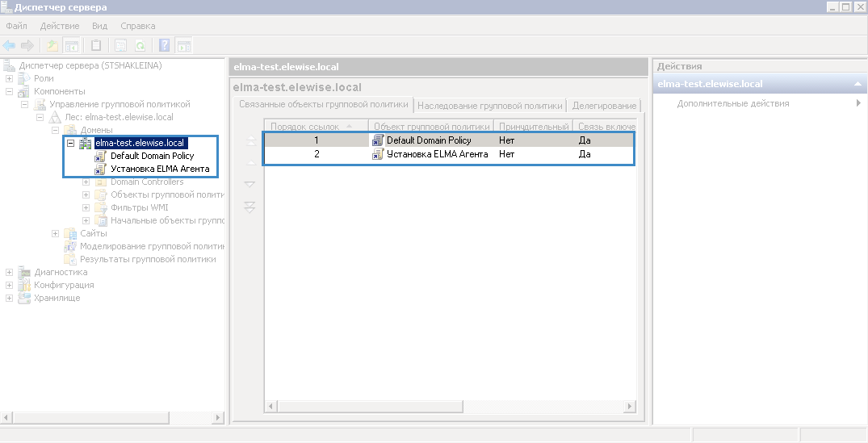Open the Справка menu
The image size is (868, 443).
tap(138, 26)
